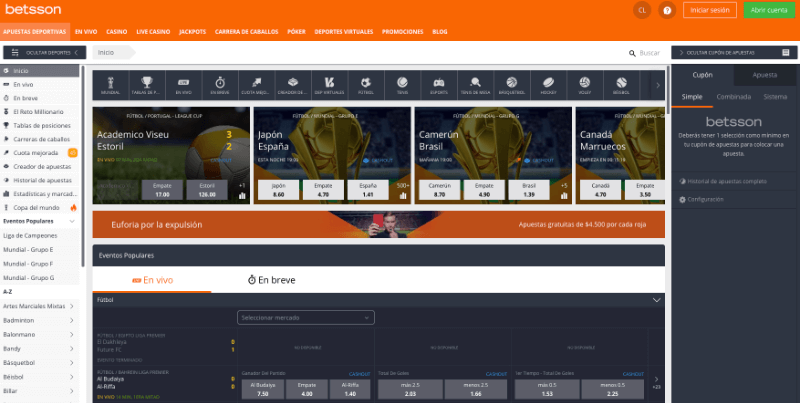This screenshot has height=403, width=800.
Task: Select the En Vivo live icon tile
Action: tap(184, 85)
